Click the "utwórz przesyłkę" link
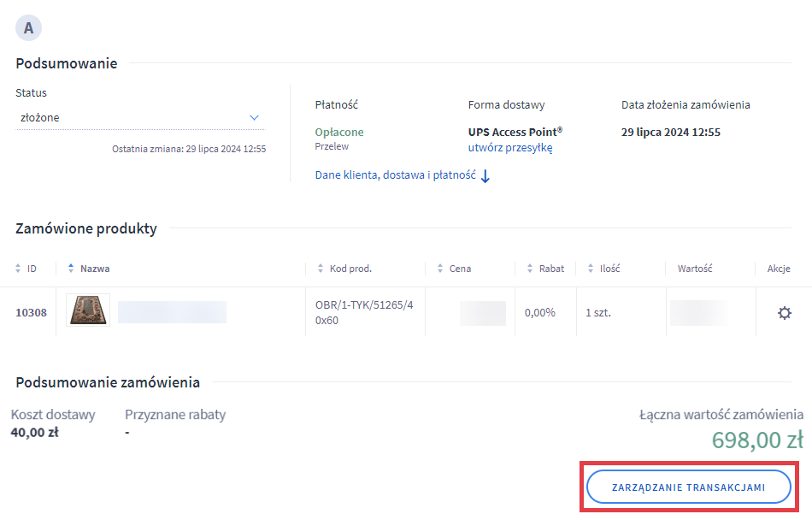812x520 pixels. click(509, 147)
